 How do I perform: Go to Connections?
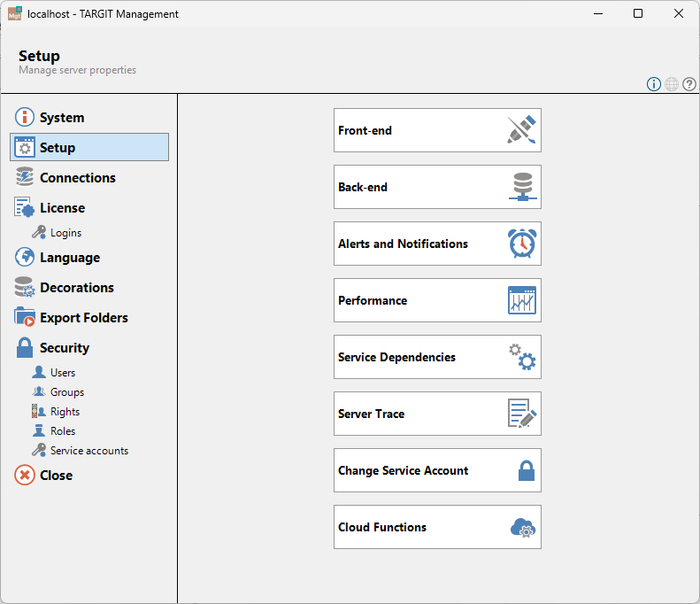tap(89, 177)
